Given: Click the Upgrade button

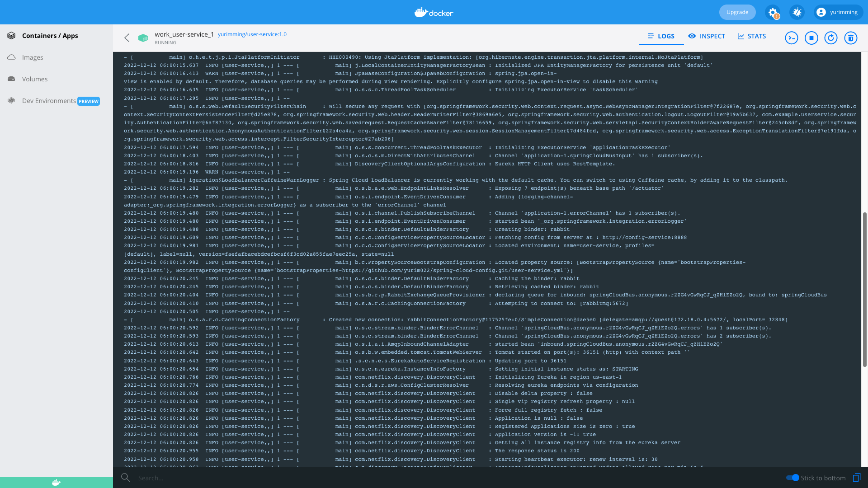Looking at the screenshot, I should click(x=737, y=12).
